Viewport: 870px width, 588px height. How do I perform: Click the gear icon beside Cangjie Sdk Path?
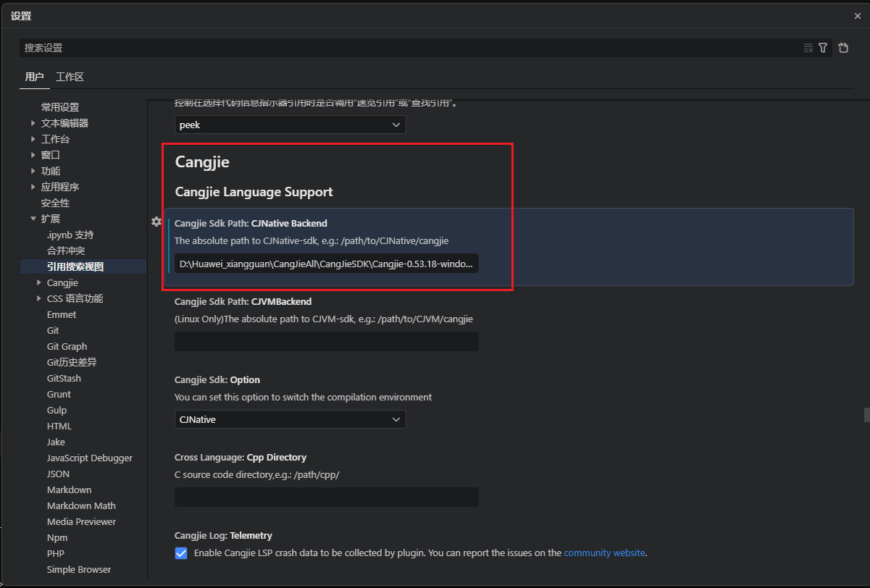pos(156,222)
